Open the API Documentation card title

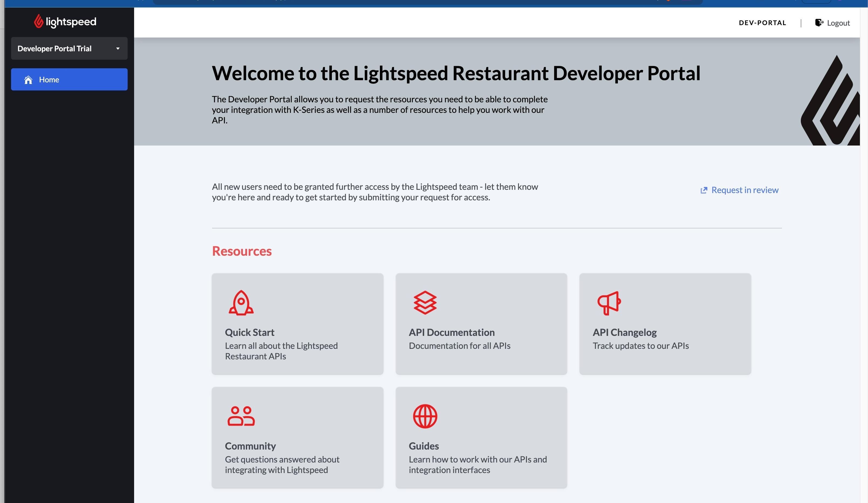[452, 332]
